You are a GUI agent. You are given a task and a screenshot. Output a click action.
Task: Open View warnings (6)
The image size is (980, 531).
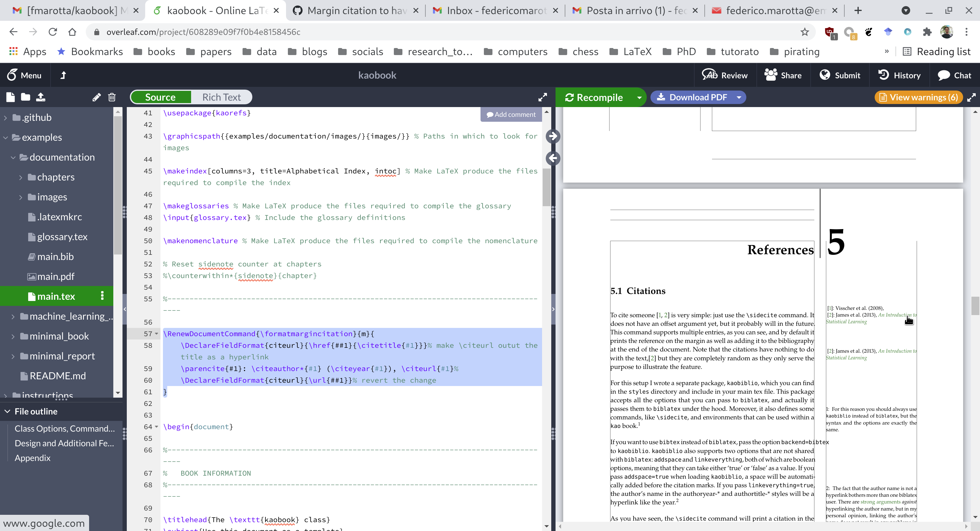click(x=918, y=97)
